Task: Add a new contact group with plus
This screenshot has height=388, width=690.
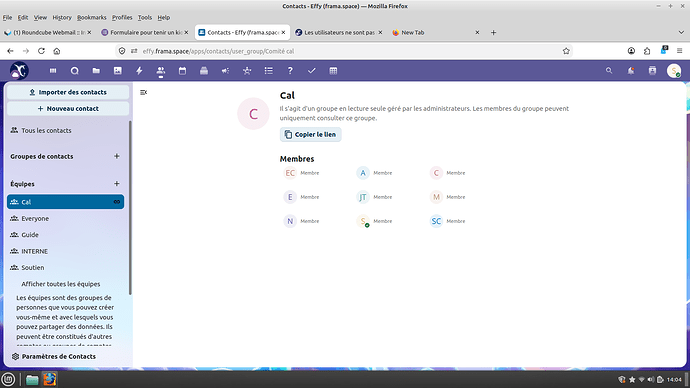Action: point(117,156)
